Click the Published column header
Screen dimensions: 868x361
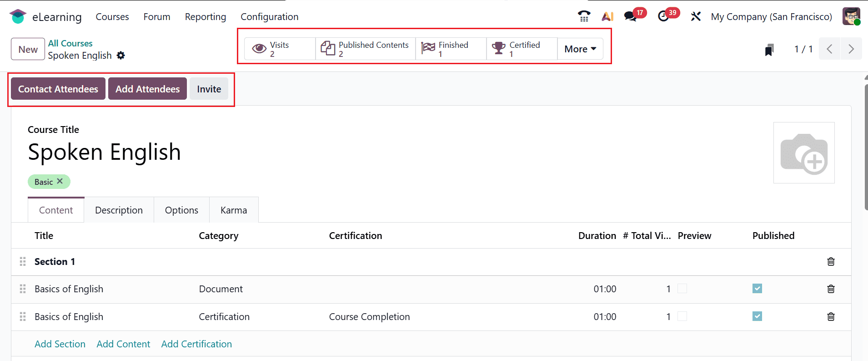773,235
